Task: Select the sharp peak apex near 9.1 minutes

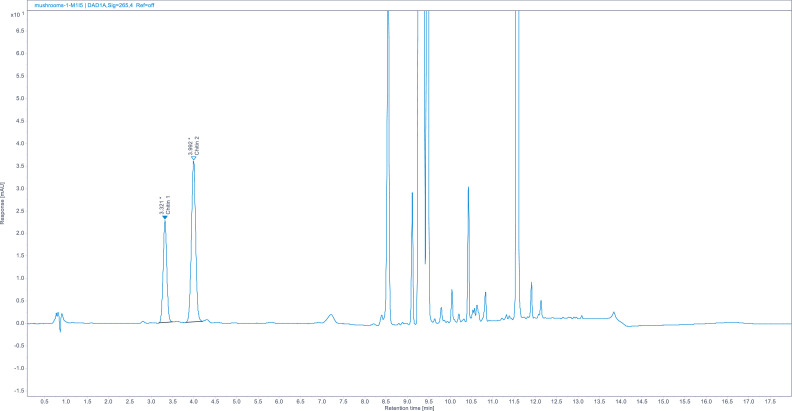Action: (412, 193)
